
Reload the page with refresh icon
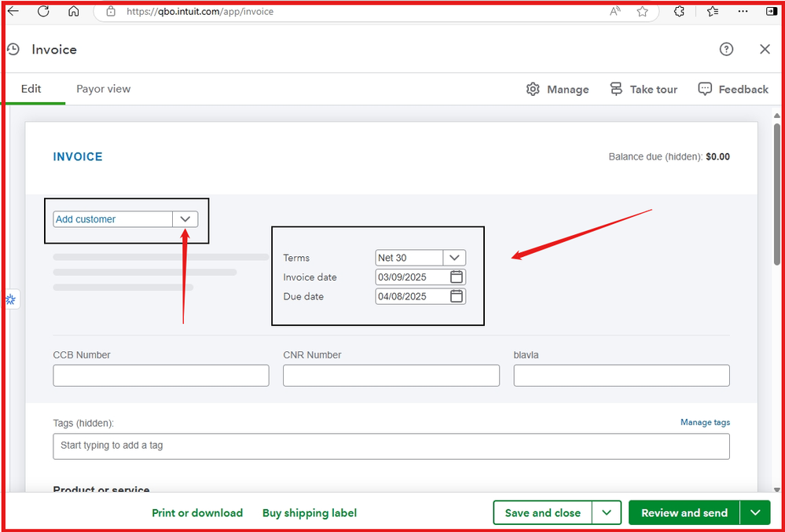43,11
